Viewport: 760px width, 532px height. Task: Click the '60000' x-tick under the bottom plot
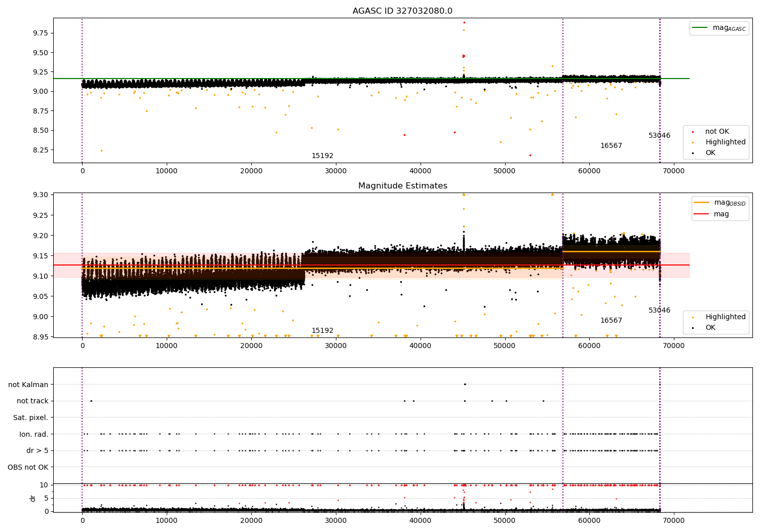[x=589, y=521]
